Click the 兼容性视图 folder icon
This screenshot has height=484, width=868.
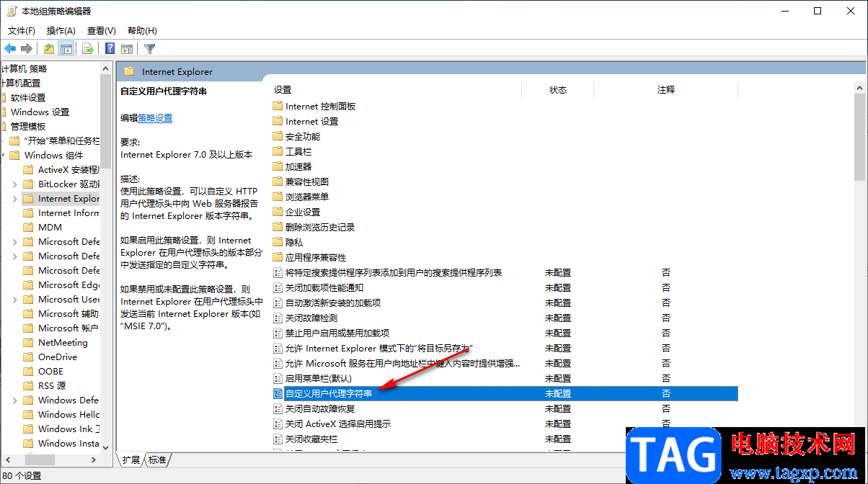[278, 181]
